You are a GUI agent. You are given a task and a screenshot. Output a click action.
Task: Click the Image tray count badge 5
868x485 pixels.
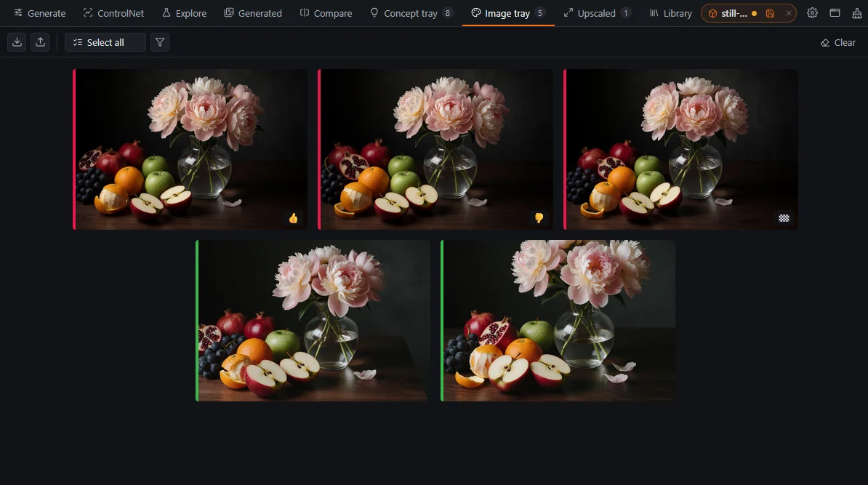tap(539, 13)
